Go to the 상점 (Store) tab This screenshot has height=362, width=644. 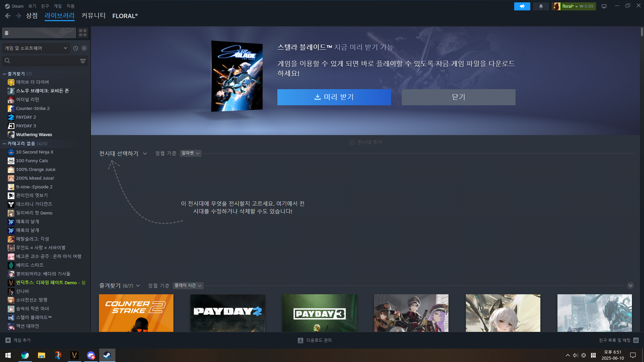coord(32,16)
